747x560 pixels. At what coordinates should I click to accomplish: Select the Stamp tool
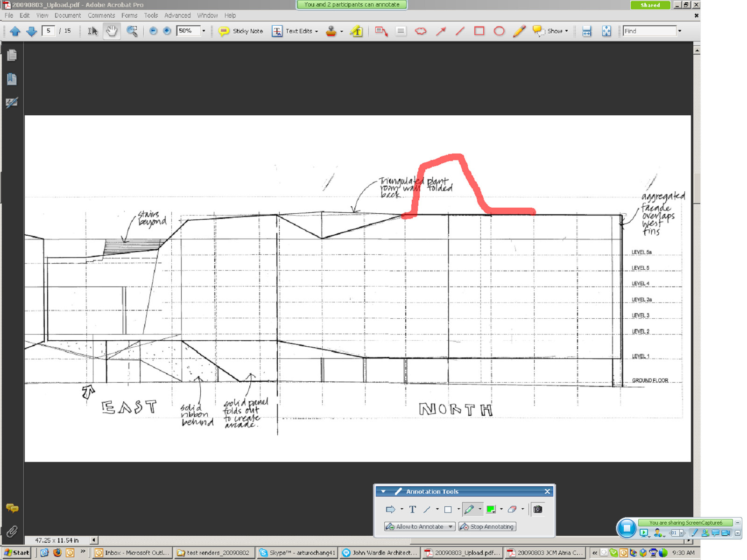pyautogui.click(x=331, y=31)
